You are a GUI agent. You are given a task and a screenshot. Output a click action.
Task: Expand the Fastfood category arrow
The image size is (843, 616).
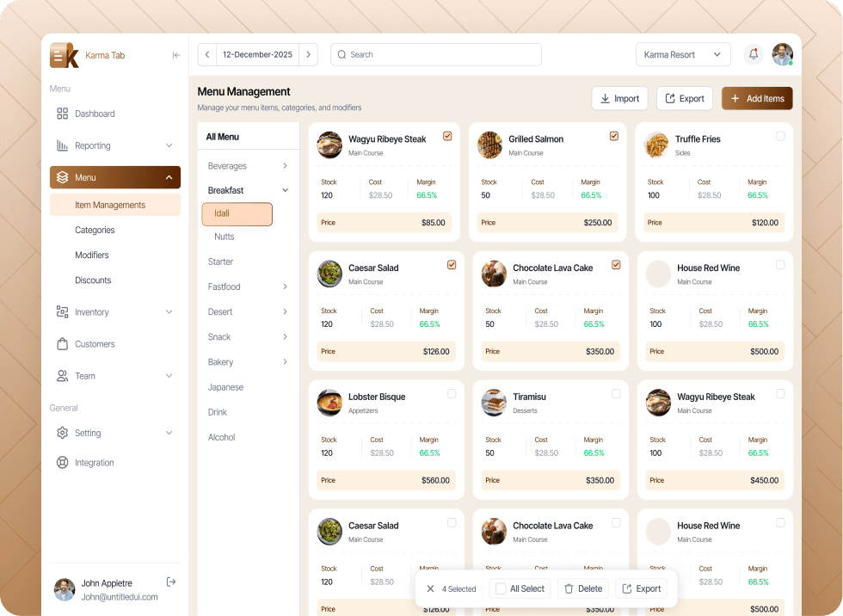[285, 286]
